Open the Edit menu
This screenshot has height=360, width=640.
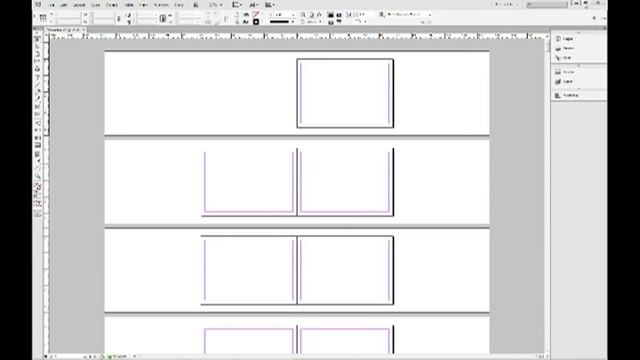pos(64,5)
